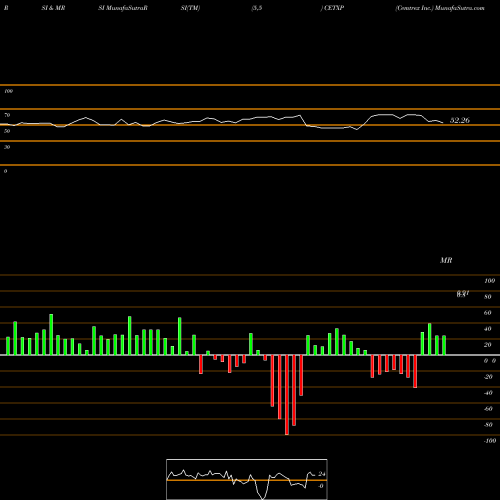
Task: Click the 'SI & MR' header label
Action: tap(53, 8)
